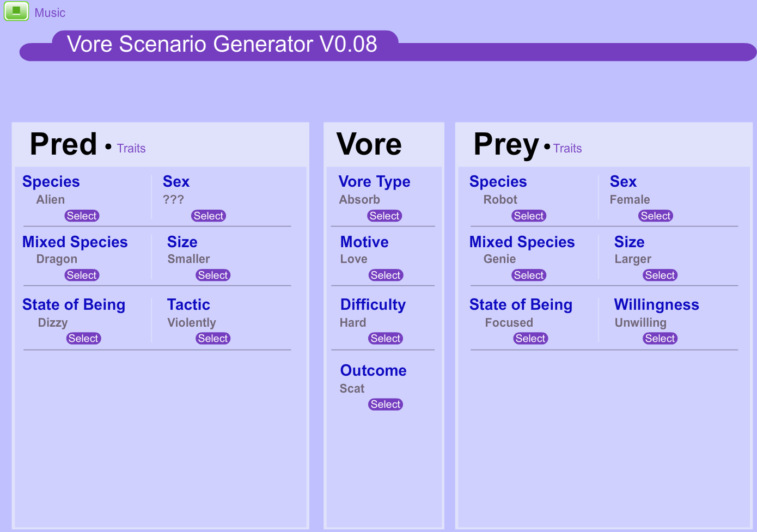Click the Vore Type heading
The image size is (757, 532).
click(375, 182)
